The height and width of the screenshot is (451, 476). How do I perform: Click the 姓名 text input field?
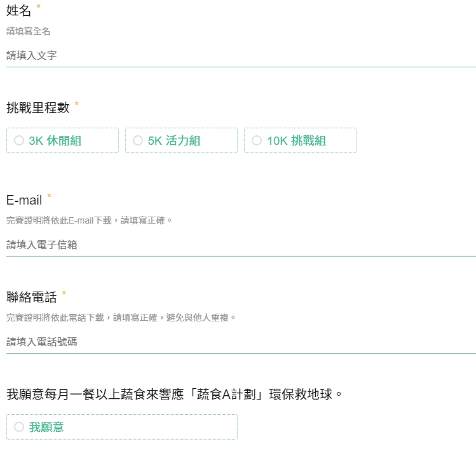point(240,56)
